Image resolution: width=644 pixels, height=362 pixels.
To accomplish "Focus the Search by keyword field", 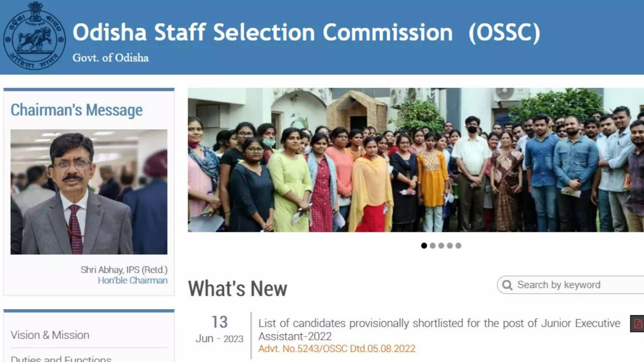I will coord(571,285).
